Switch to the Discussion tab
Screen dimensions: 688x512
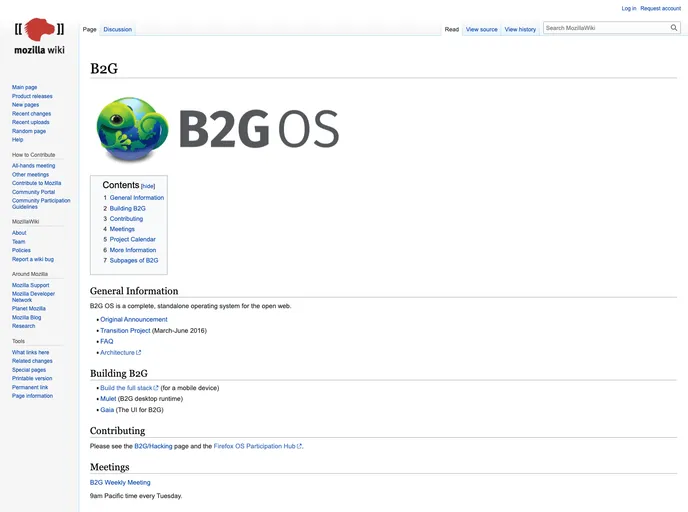point(118,29)
